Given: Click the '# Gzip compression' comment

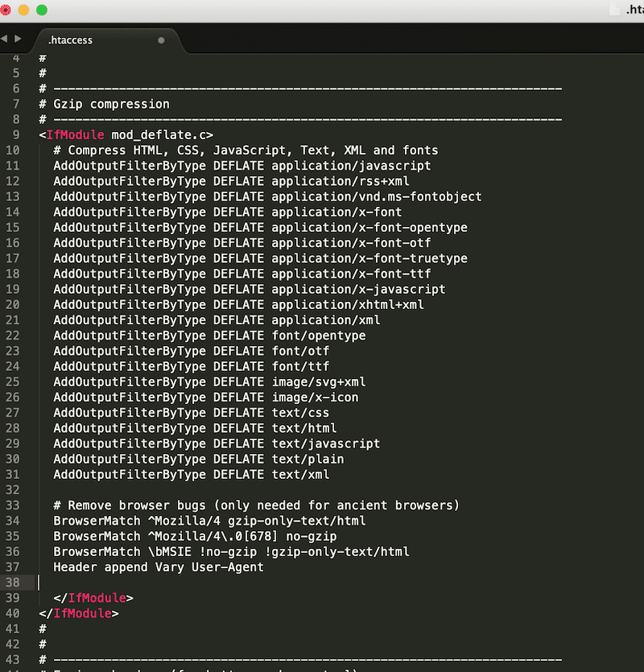Looking at the screenshot, I should (104, 104).
